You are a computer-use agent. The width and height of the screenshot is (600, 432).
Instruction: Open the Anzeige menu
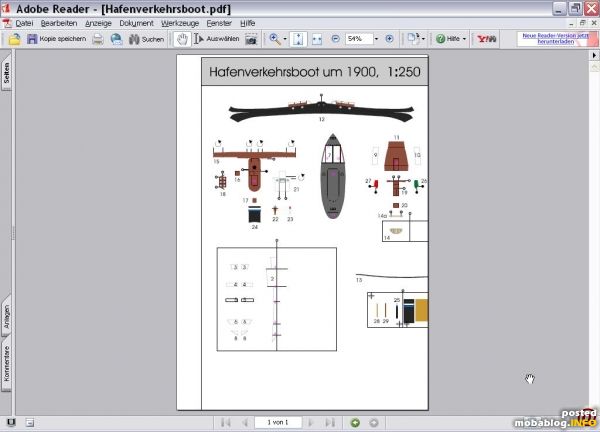pyautogui.click(x=98, y=23)
